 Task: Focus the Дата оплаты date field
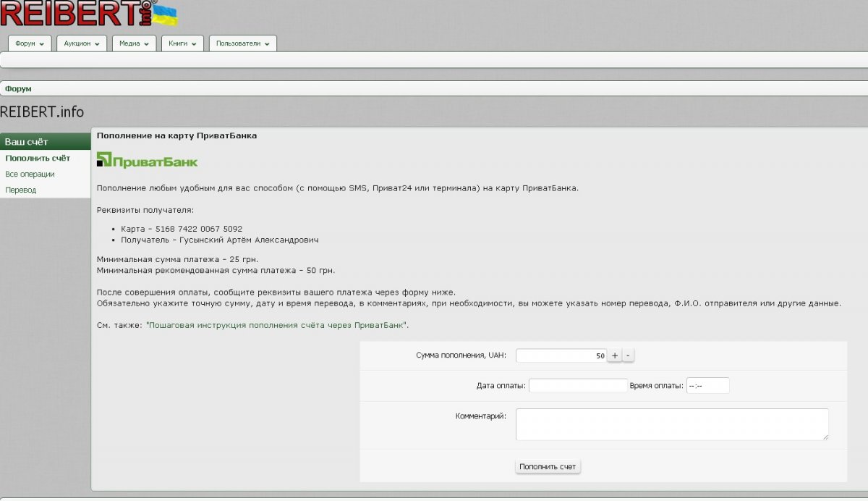pyautogui.click(x=578, y=385)
